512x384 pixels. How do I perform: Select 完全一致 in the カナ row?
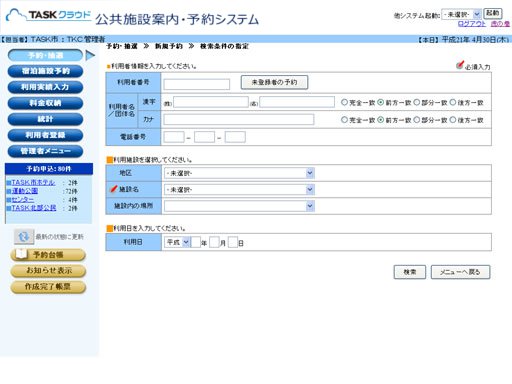(x=344, y=119)
